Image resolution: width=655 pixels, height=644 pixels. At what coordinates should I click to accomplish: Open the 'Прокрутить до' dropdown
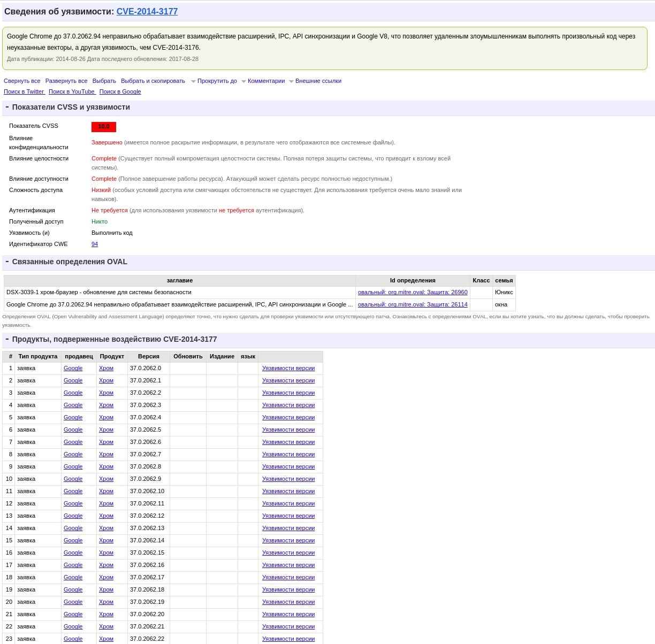(x=217, y=81)
